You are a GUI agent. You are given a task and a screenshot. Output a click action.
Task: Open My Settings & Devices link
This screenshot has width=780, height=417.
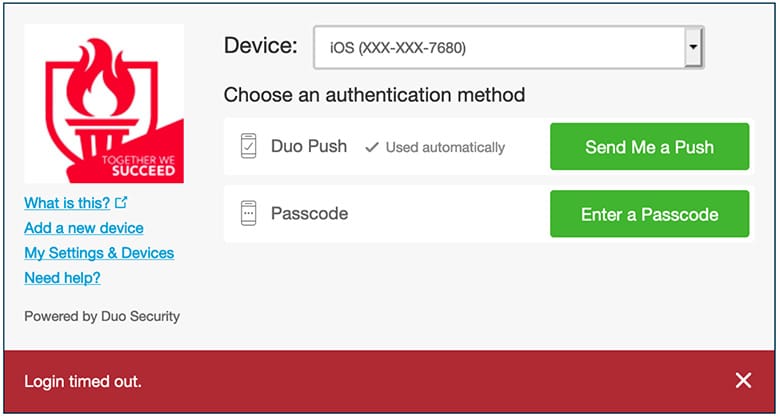click(x=99, y=253)
